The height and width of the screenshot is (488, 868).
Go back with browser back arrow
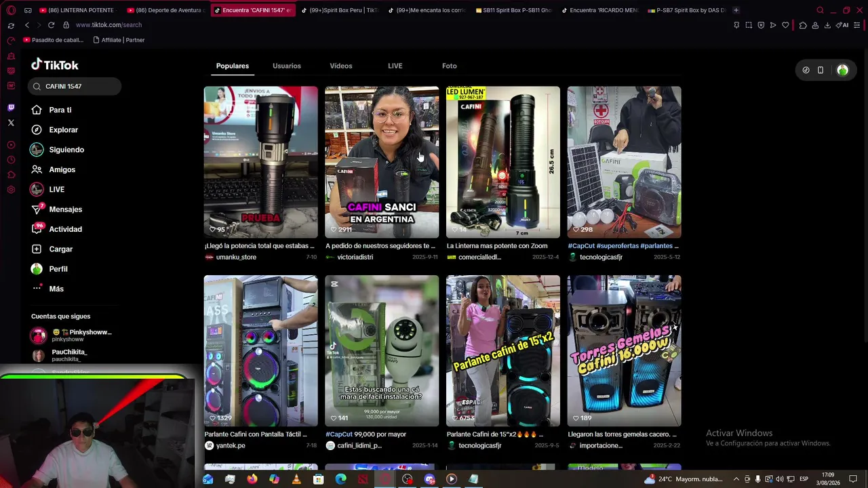tap(27, 25)
